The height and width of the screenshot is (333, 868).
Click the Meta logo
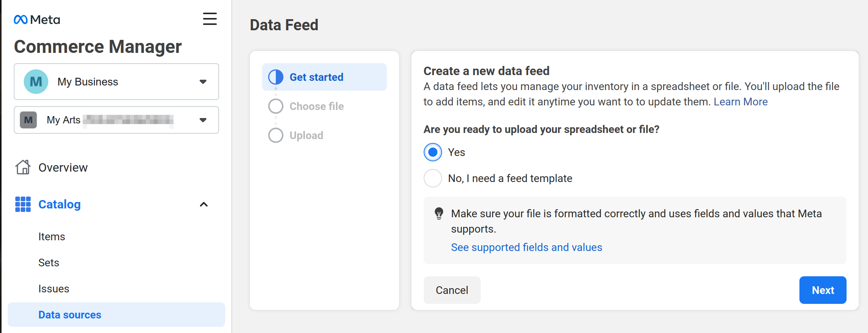coord(37,20)
